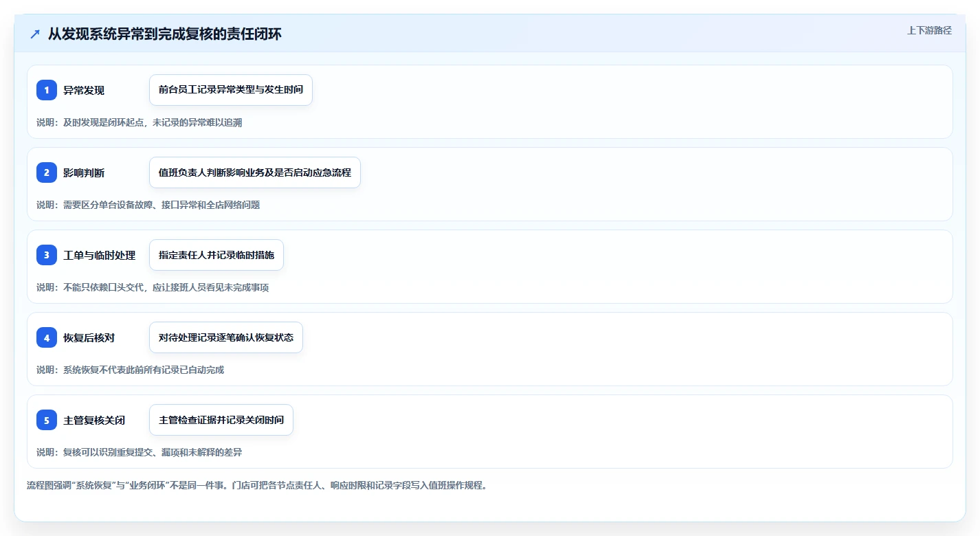
Task: Click the 异常发现 step heading
Action: click(84, 90)
